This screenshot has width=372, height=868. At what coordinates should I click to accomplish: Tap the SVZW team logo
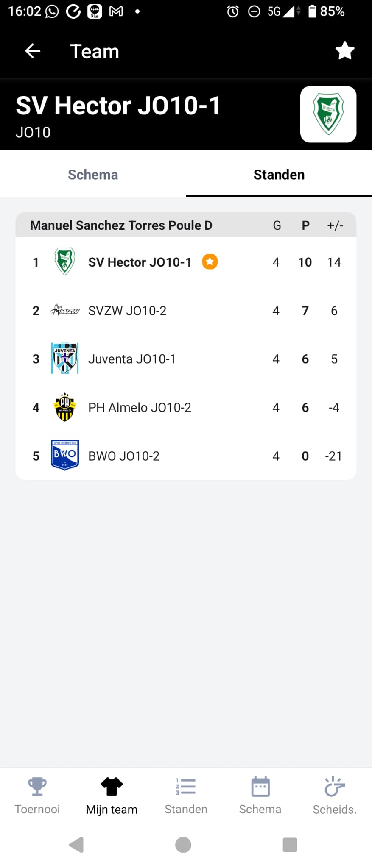[x=65, y=311]
